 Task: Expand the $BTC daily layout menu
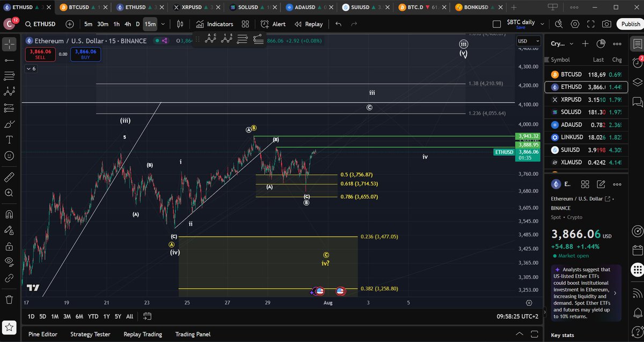point(542,24)
